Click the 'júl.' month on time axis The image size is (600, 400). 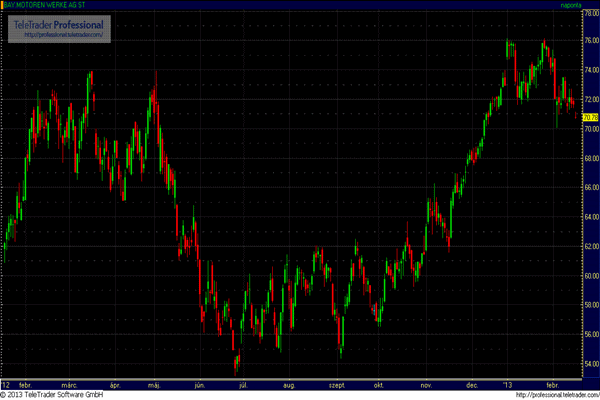[242, 384]
